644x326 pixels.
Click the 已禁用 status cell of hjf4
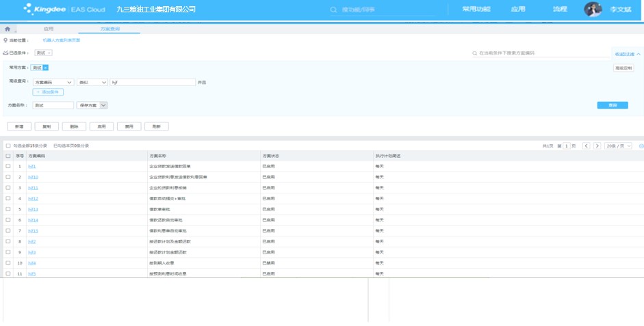[x=268, y=263]
